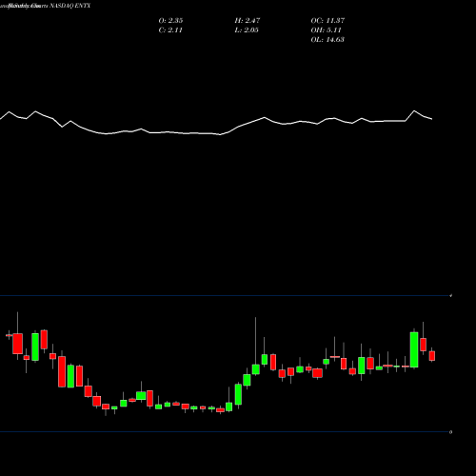Click the NASDAQ ENTX chart title
This screenshot has width=476, height=476.
pos(69,6)
